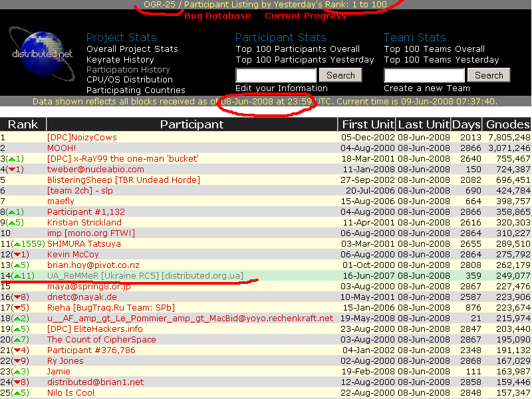532x399 pixels.
Task: Click the green up arrow at rank 14
Action: 17,276
